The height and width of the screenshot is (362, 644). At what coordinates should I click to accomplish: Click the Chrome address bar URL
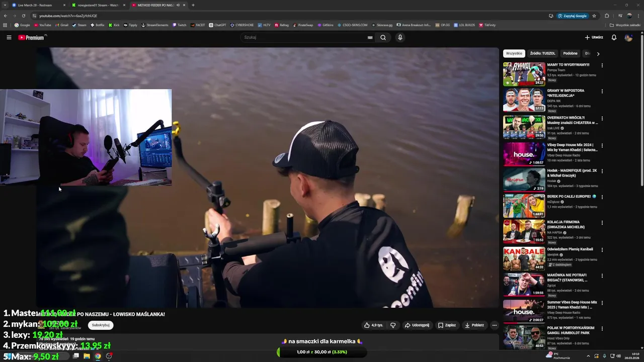click(68, 16)
